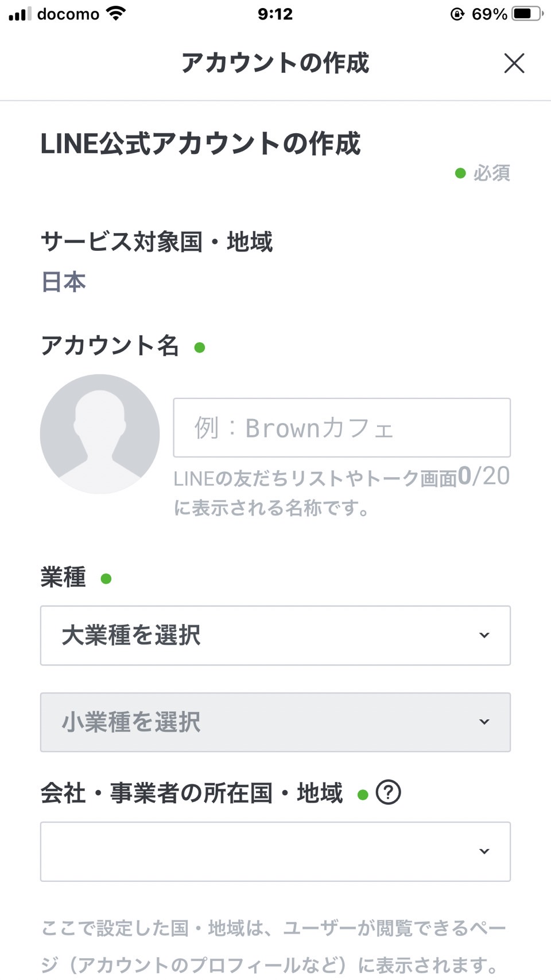This screenshot has width=551, height=980.
Task: Tap the Wi-Fi icon in status bar
Action: [x=116, y=14]
